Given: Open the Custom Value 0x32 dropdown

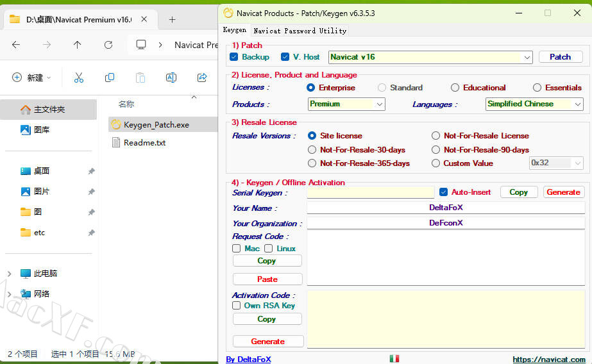Looking at the screenshot, I should click(x=578, y=163).
